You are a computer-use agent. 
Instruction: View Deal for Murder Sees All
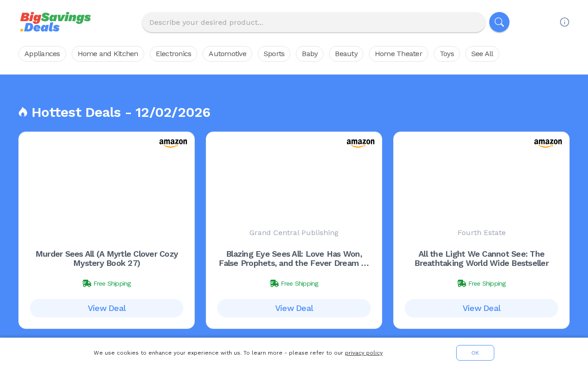coord(107,308)
